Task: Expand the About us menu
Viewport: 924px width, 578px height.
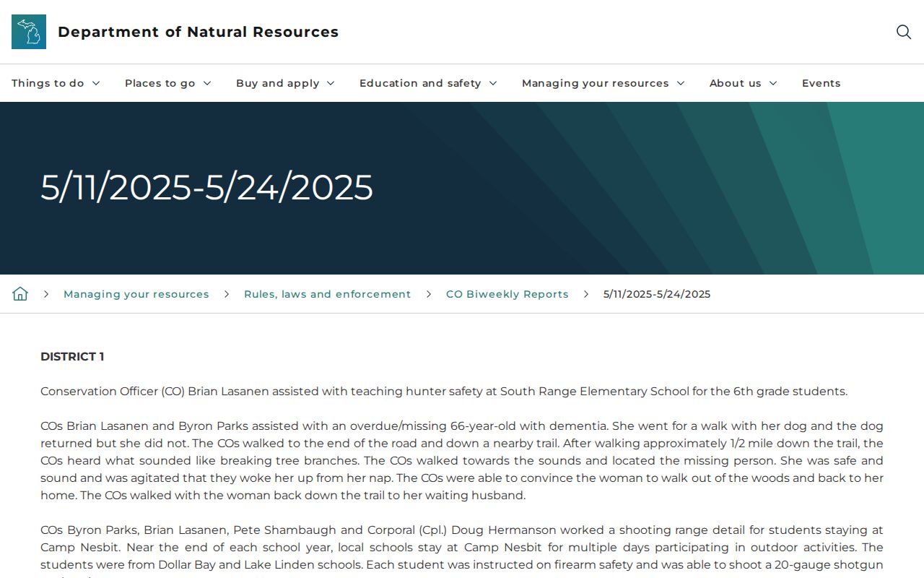Action: pyautogui.click(x=743, y=83)
